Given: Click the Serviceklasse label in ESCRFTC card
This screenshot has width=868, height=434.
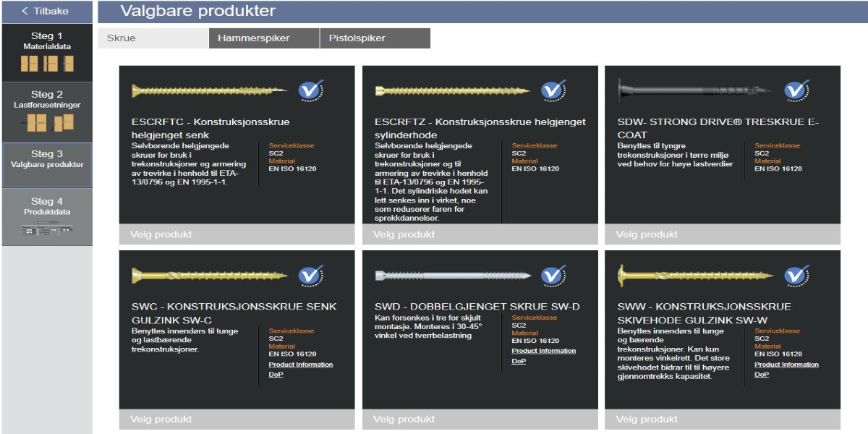Looking at the screenshot, I should tap(292, 145).
